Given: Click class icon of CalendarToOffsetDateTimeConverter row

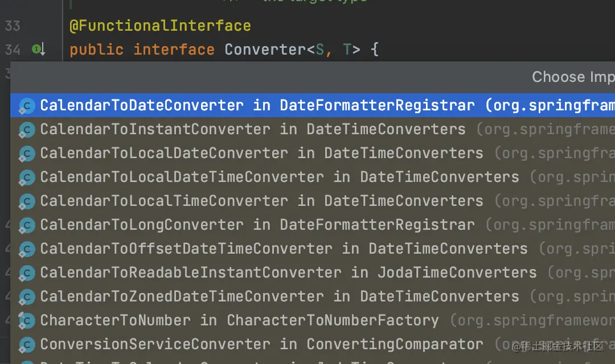Looking at the screenshot, I should pyautogui.click(x=27, y=249).
